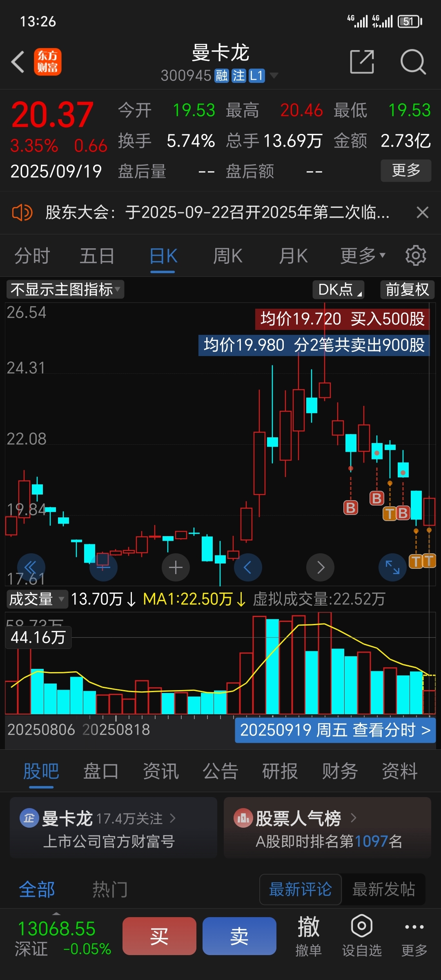Switch to 周K chart tab
441x980 pixels.
pos(228,256)
